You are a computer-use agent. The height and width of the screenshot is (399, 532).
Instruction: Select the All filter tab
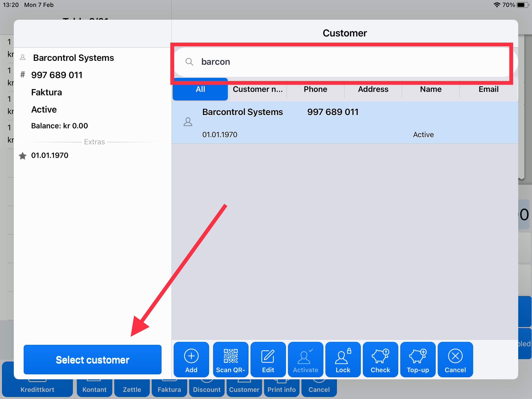tap(200, 89)
